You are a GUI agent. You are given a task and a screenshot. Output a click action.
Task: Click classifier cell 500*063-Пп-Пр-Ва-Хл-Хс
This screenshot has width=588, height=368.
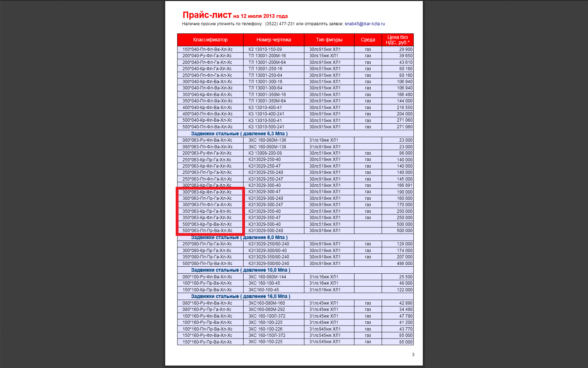(207, 231)
